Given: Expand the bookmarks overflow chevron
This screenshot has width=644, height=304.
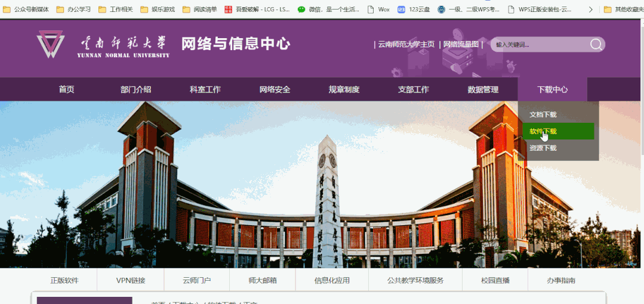Looking at the screenshot, I should tap(591, 9).
